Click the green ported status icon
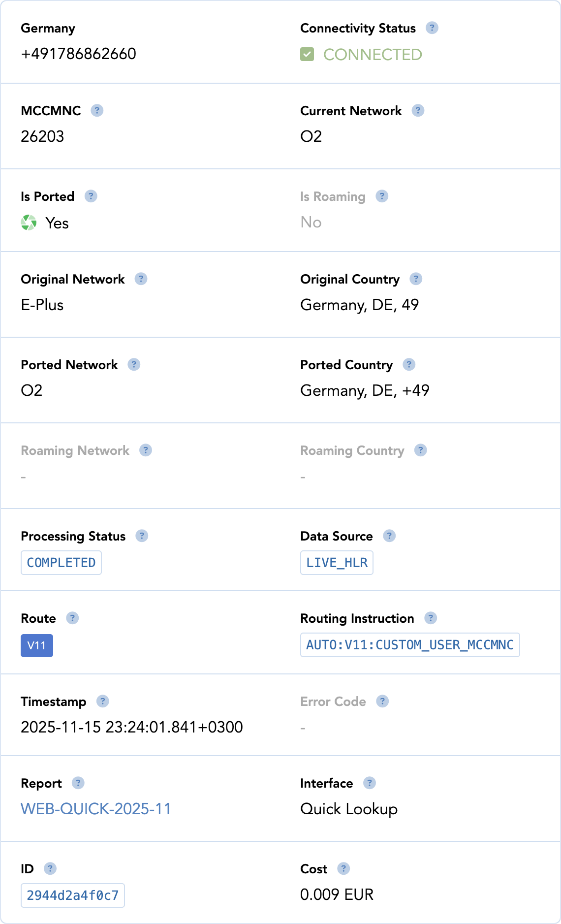 coord(29,223)
